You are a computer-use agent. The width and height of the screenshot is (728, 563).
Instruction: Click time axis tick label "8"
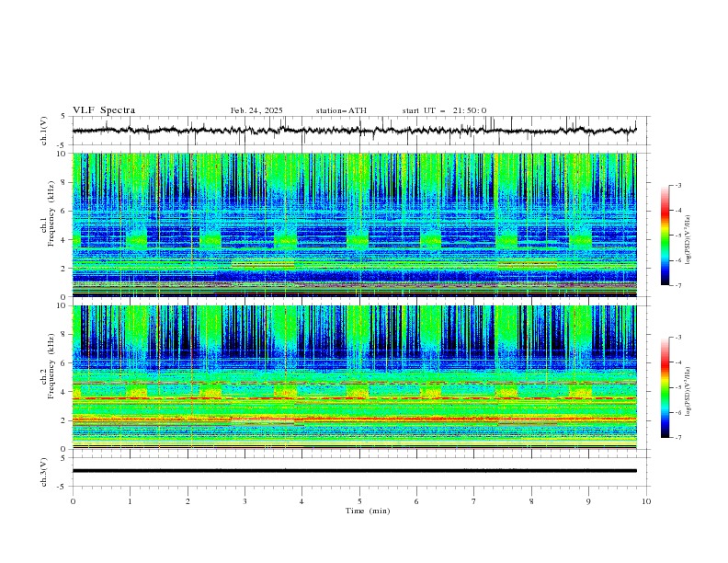[531, 501]
